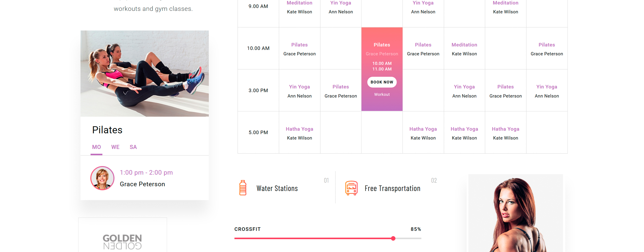Switch to the WE day tab

pos(115,147)
